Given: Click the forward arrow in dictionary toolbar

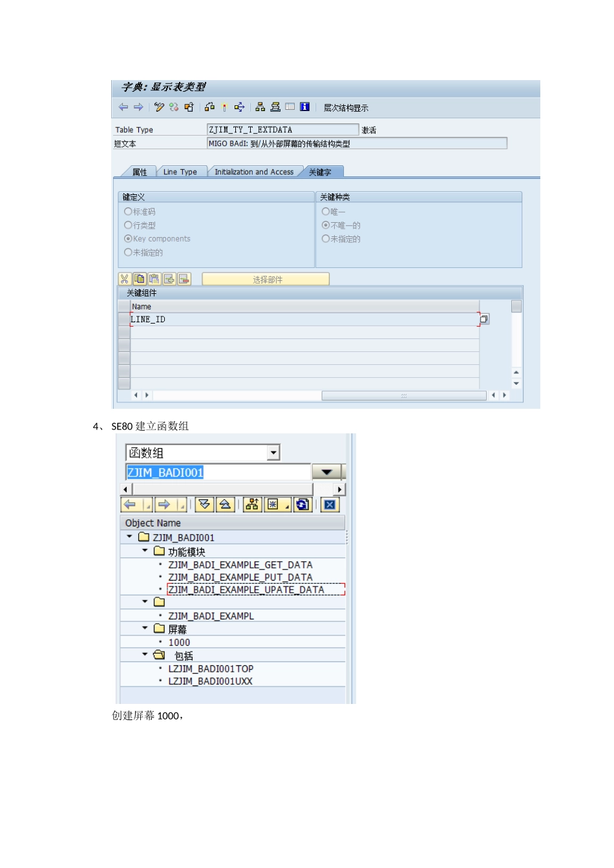Looking at the screenshot, I should tap(138, 107).
